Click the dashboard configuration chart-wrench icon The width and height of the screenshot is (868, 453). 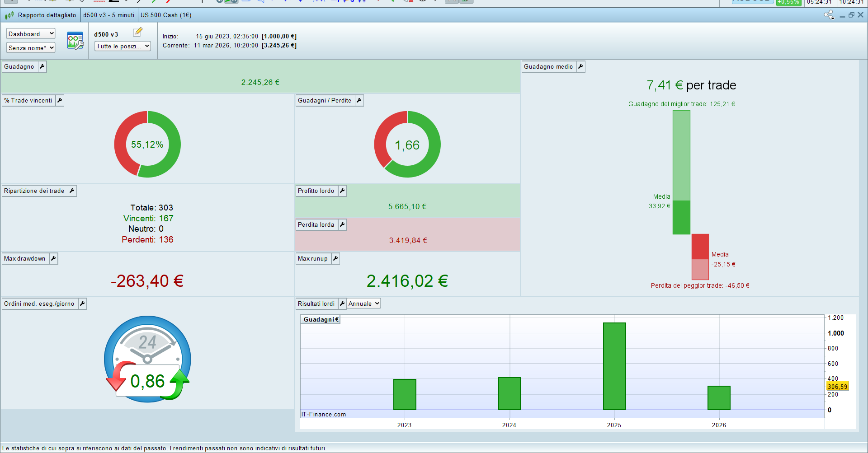coord(75,41)
